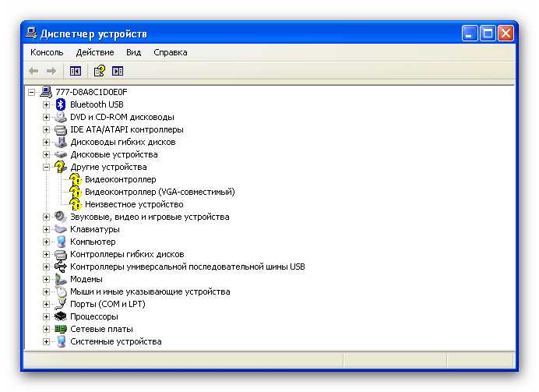Expand the Системные устройства node
This screenshot has height=392, width=539.
click(46, 341)
